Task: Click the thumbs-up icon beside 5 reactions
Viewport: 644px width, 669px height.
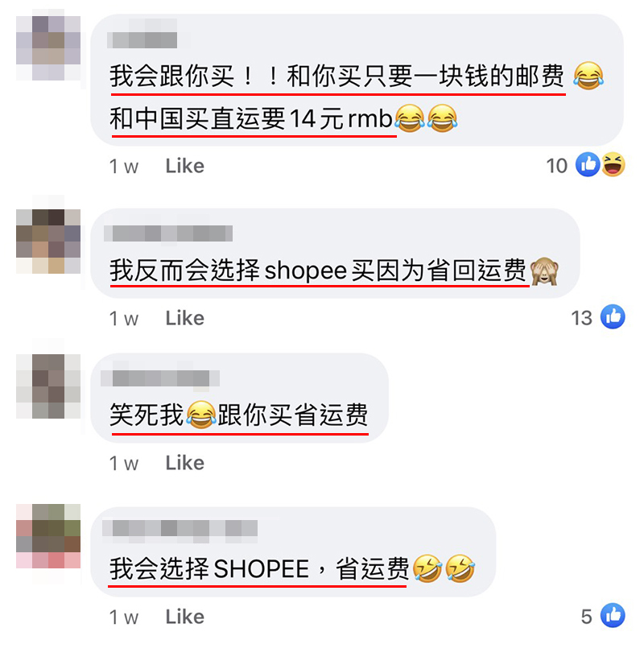Action: pyautogui.click(x=613, y=615)
